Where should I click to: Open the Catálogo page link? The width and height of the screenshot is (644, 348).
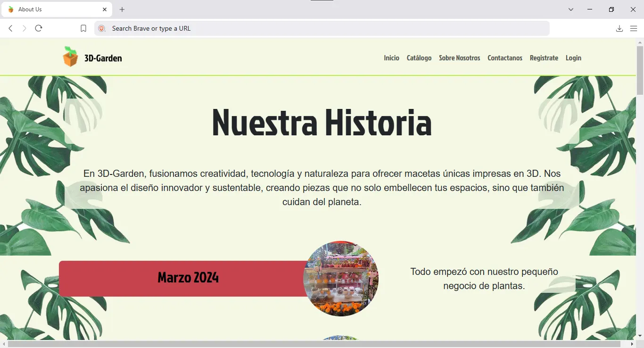[x=419, y=58]
